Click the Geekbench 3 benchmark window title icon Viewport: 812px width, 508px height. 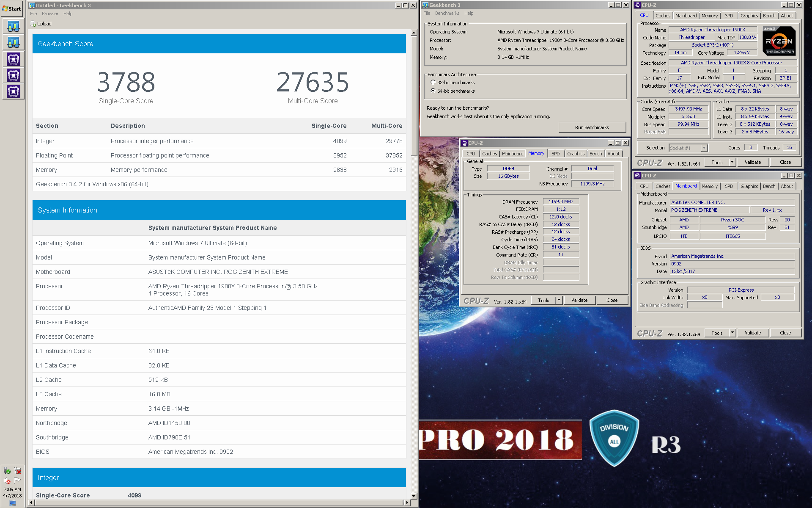click(x=425, y=5)
